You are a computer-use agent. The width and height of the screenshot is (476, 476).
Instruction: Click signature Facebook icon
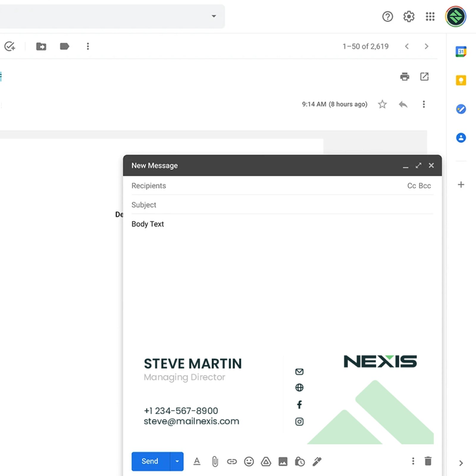tap(299, 405)
